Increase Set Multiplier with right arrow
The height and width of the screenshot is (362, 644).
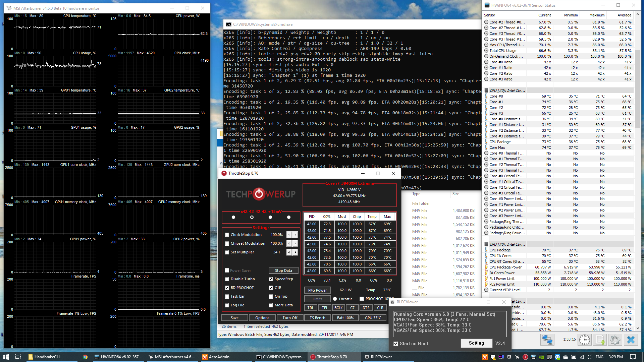pos(295,252)
